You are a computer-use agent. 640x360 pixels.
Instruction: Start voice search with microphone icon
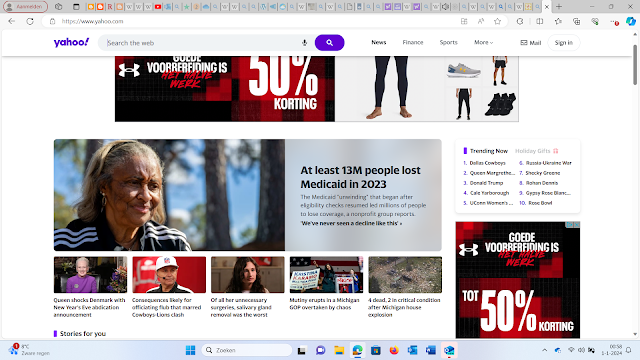point(304,43)
